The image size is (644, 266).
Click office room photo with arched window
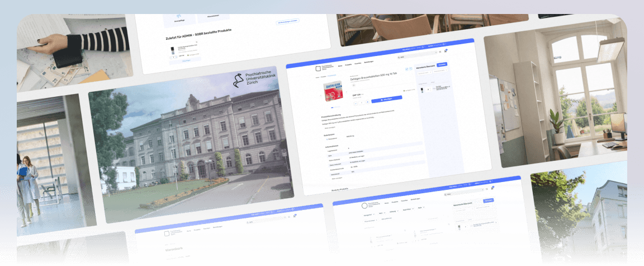point(555,93)
